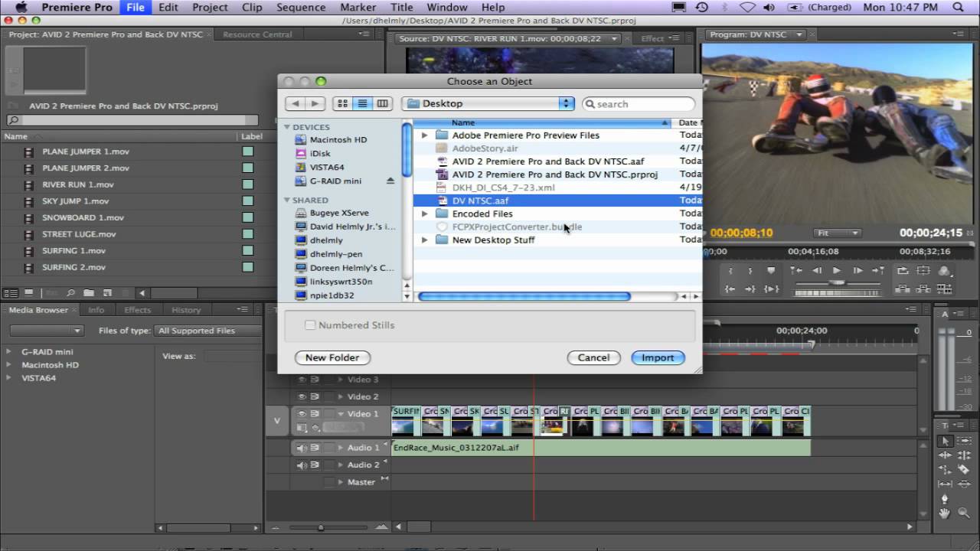Adjust the timeline zoom slider
Screen dimensions: 980x551
[x=321, y=527]
